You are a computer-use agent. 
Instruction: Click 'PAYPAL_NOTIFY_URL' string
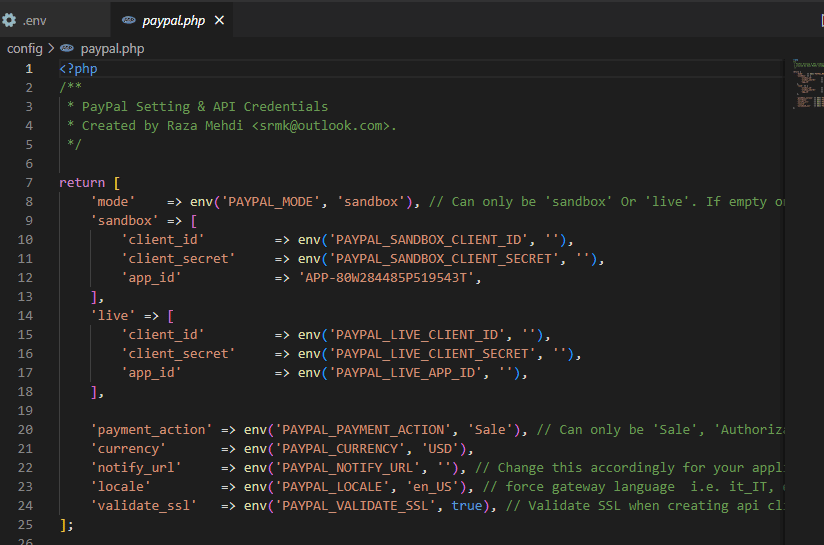click(x=347, y=468)
